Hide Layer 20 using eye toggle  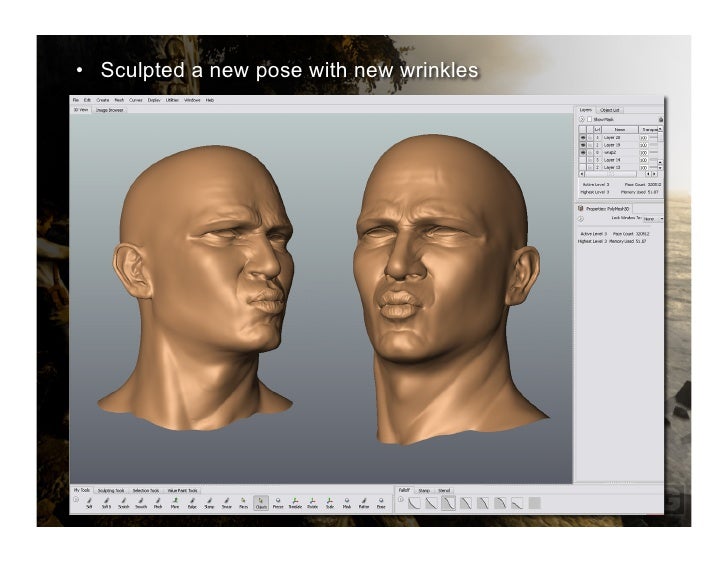[583, 136]
